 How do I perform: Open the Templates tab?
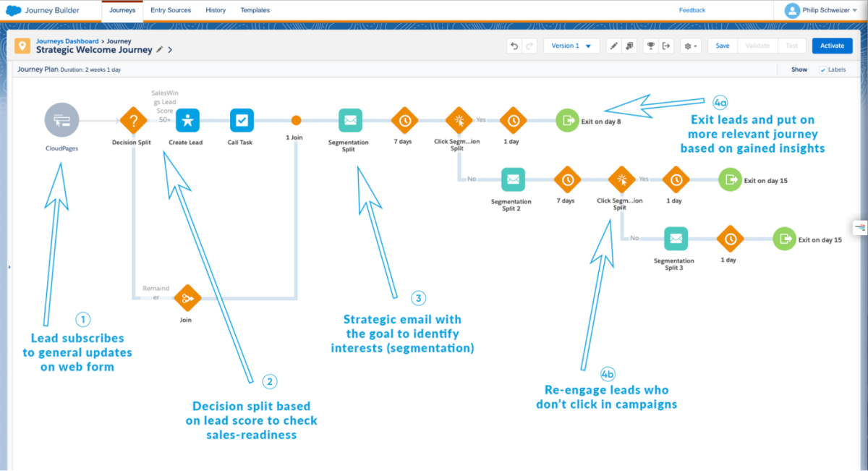[255, 10]
